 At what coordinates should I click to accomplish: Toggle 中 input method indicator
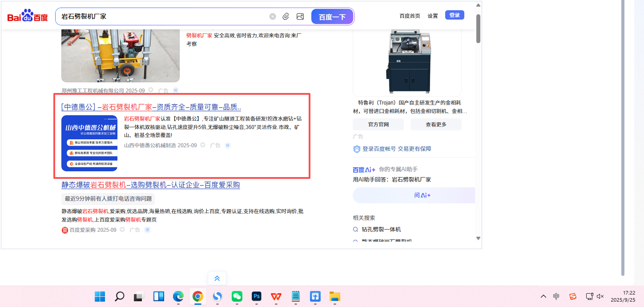pyautogui.click(x=556, y=296)
